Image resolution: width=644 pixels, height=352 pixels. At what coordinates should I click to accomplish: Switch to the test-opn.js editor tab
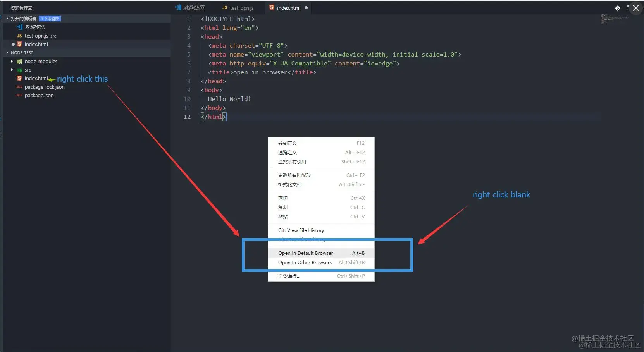[238, 8]
